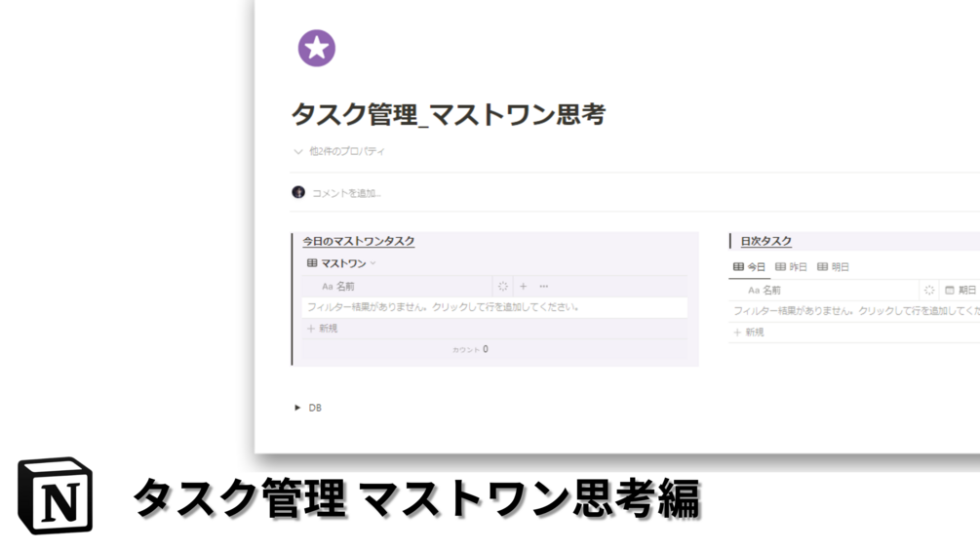The height and width of the screenshot is (551, 980).
Task: Click the Notion logo
Action: 55,495
